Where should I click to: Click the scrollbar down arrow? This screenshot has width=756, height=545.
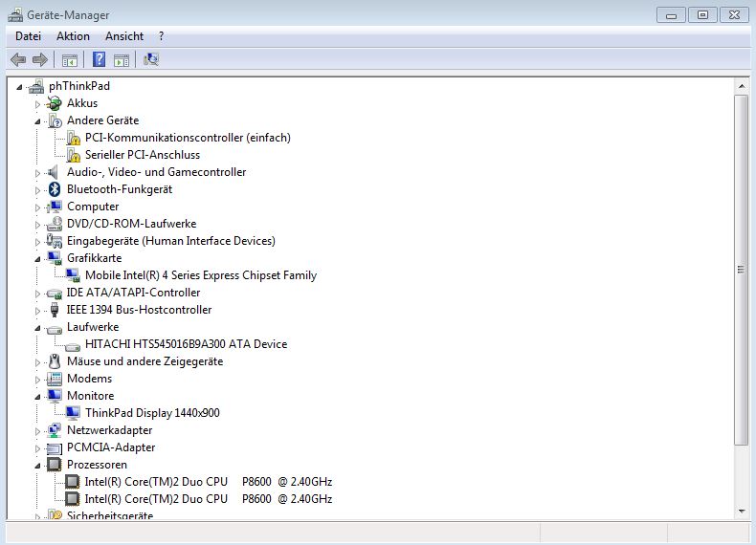click(741, 512)
